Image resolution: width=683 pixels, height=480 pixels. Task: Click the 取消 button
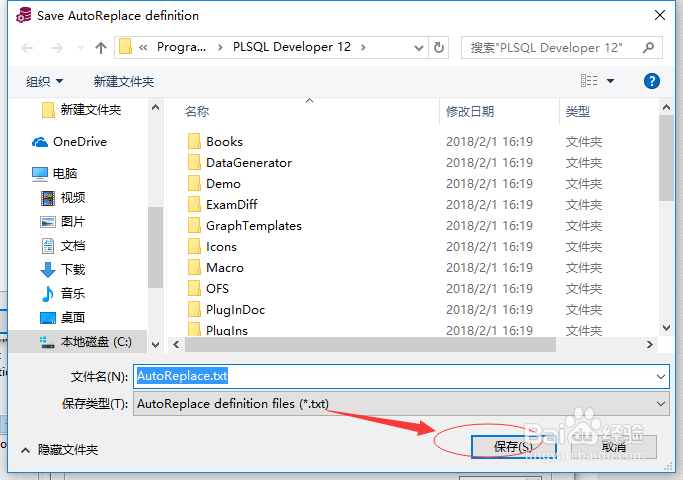point(614,447)
